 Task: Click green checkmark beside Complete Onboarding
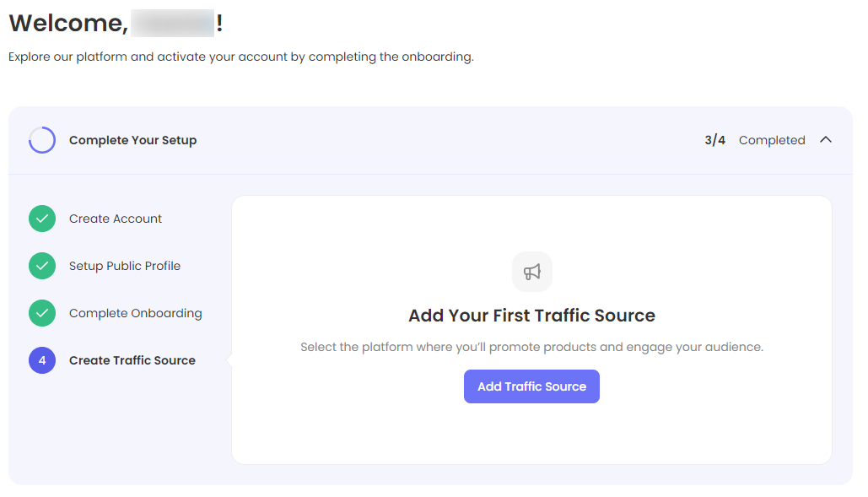(42, 313)
